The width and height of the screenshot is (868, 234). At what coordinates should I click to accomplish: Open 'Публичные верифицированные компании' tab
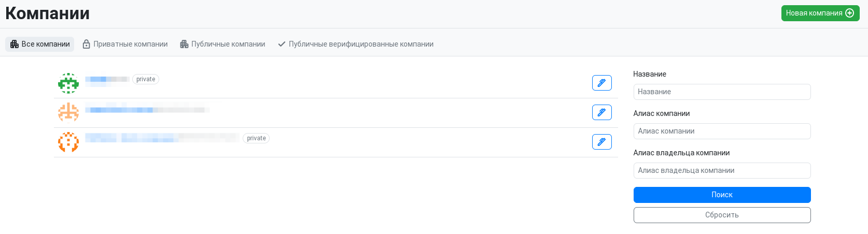[356, 44]
